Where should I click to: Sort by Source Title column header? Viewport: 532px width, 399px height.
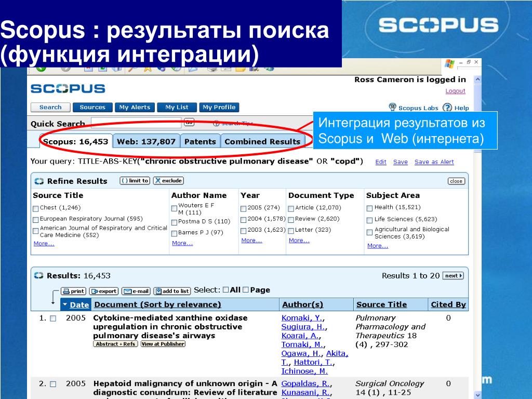coord(382,304)
